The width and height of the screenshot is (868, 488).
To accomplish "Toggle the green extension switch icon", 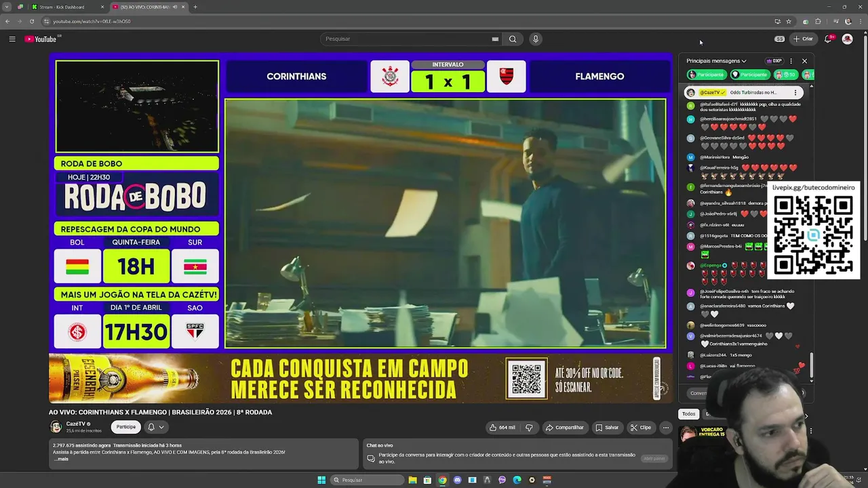I will pos(805,21).
